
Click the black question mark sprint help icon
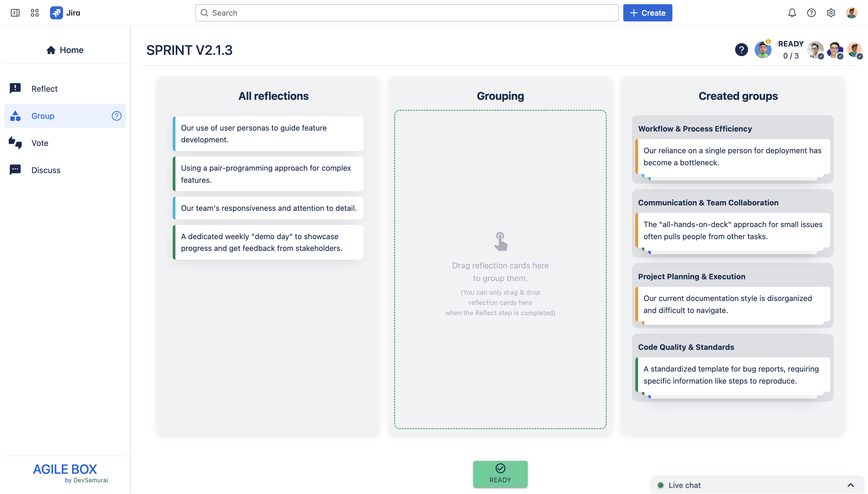(x=741, y=50)
